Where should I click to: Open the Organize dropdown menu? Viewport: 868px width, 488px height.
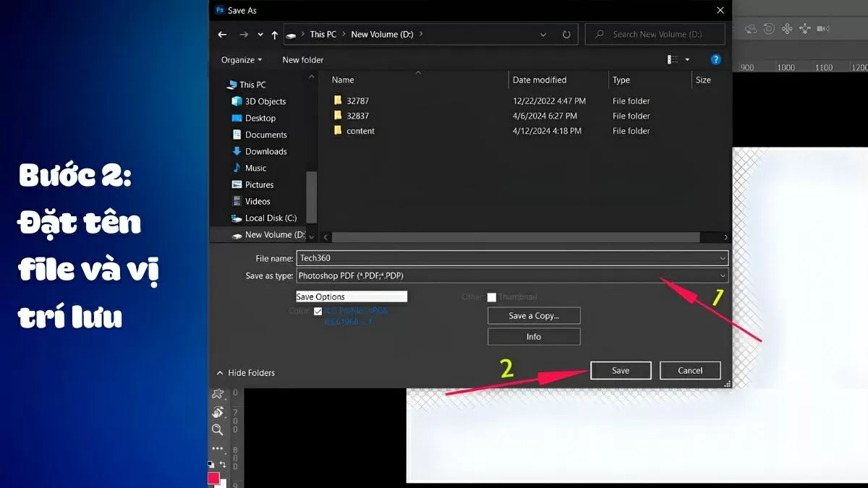click(242, 60)
